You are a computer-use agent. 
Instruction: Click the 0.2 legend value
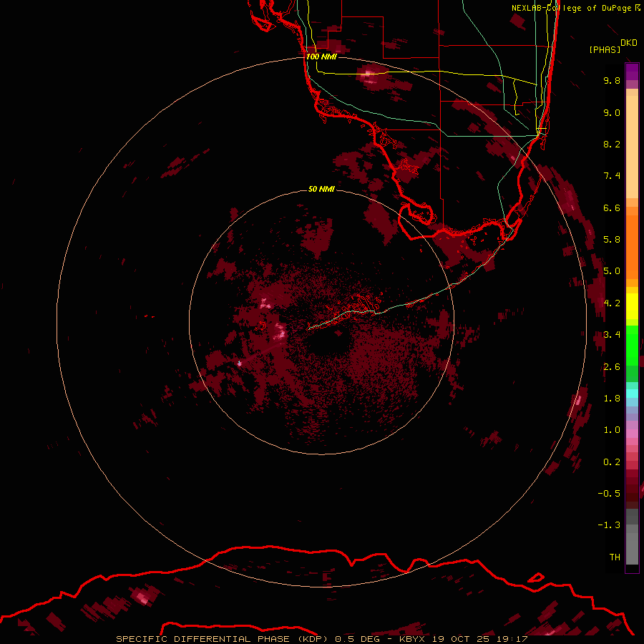(x=612, y=462)
